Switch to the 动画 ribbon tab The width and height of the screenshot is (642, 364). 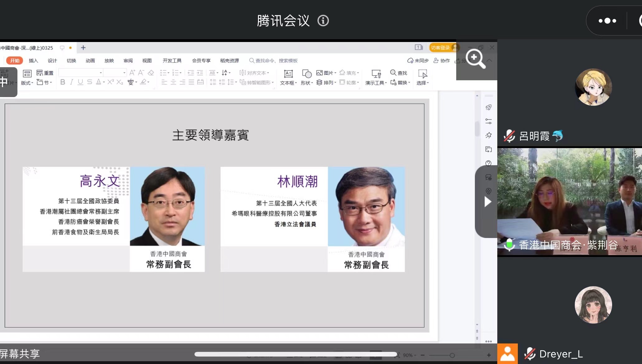tap(90, 60)
